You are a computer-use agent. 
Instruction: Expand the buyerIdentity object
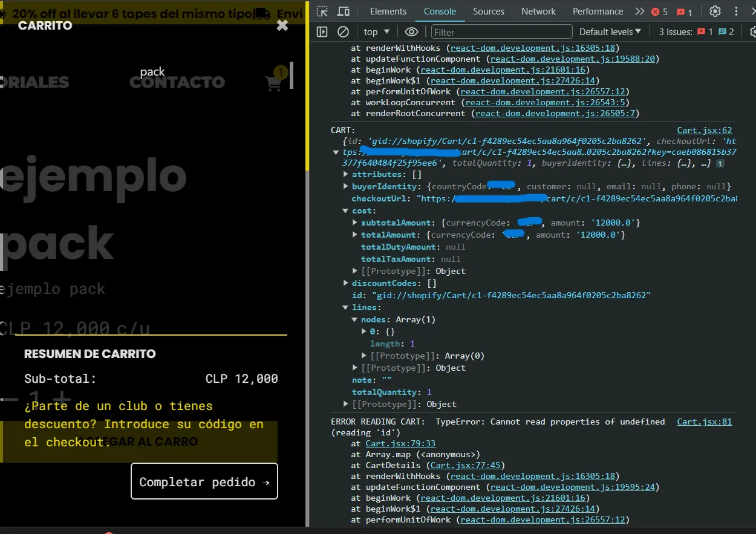tap(346, 187)
